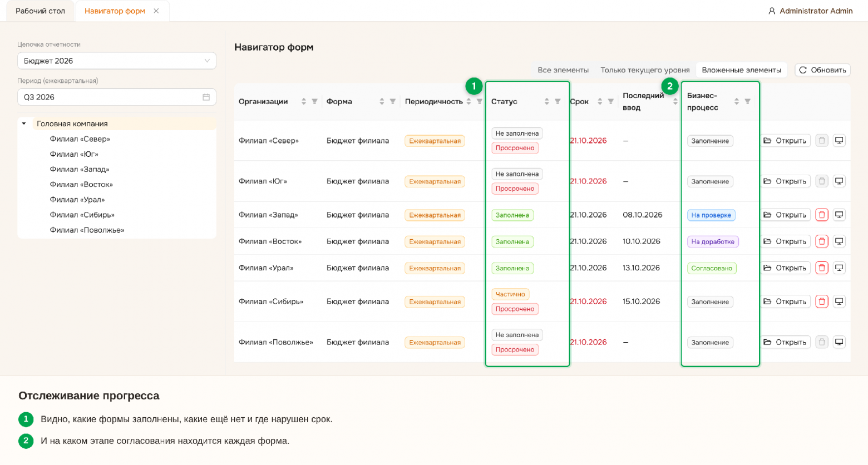This screenshot has width=868, height=465.
Task: Click monitor icon in Филиал «Поволжье» row
Action: pos(839,342)
